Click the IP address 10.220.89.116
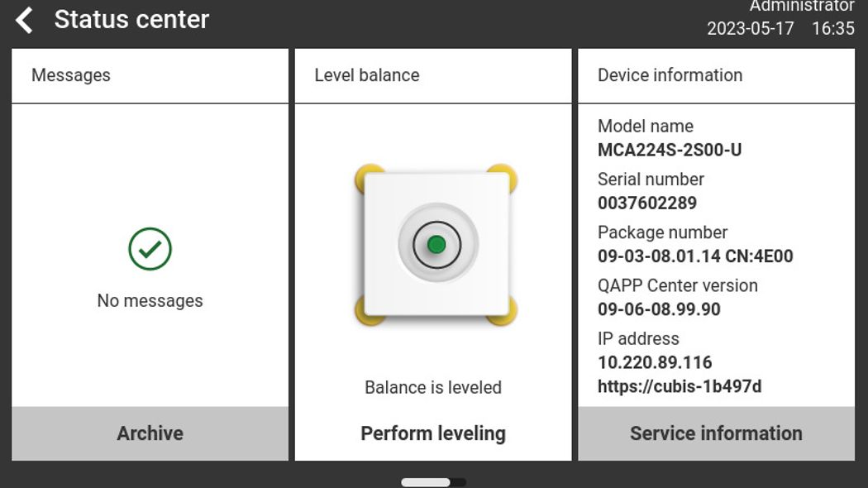The width and height of the screenshot is (868, 488). [655, 362]
